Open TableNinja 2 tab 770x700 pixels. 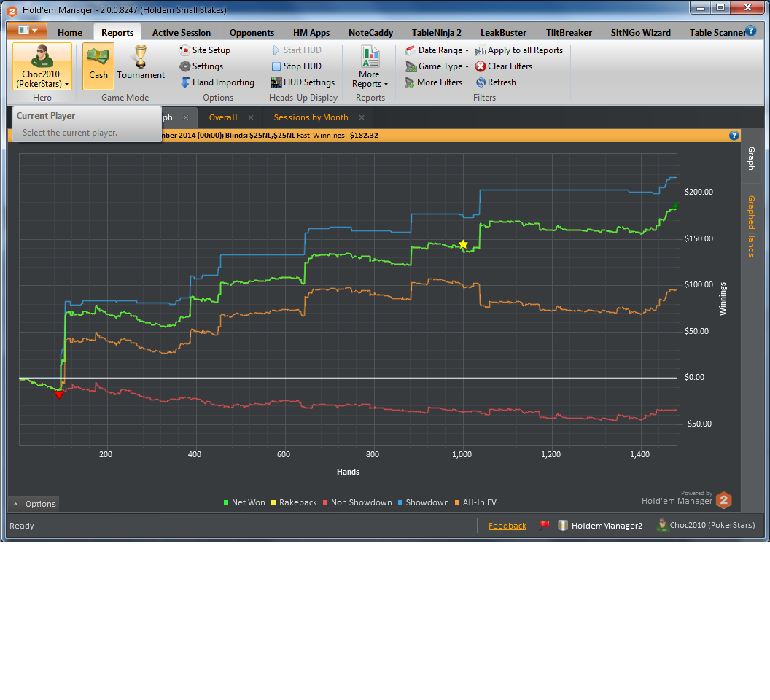click(x=437, y=32)
